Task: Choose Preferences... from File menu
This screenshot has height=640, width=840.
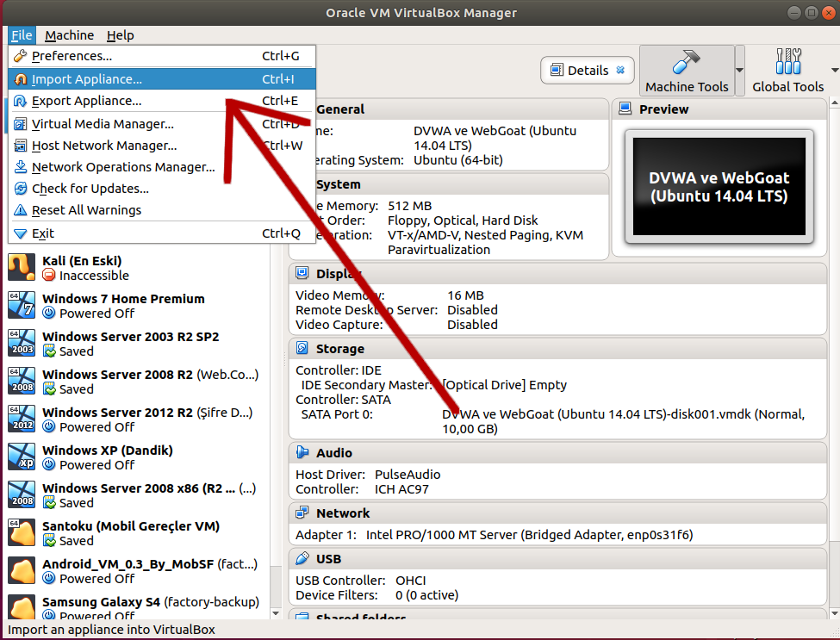Action: tap(162, 56)
